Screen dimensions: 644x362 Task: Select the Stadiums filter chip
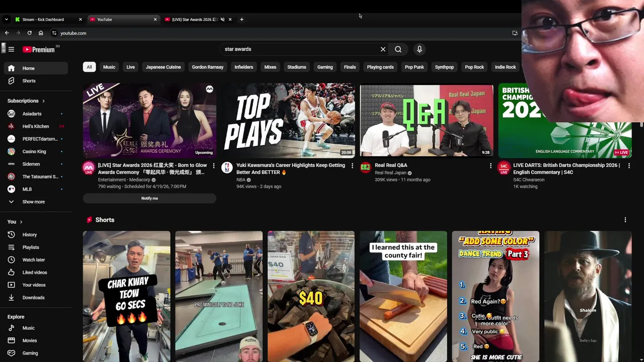click(x=297, y=67)
